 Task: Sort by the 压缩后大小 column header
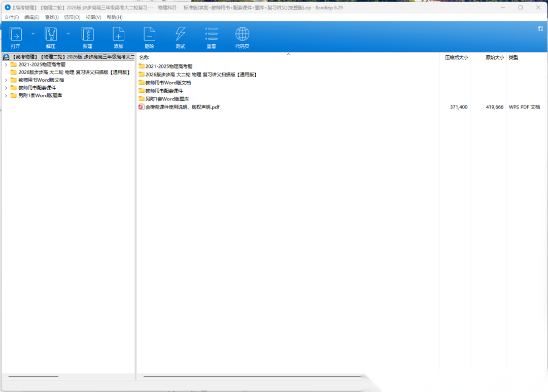pos(456,58)
